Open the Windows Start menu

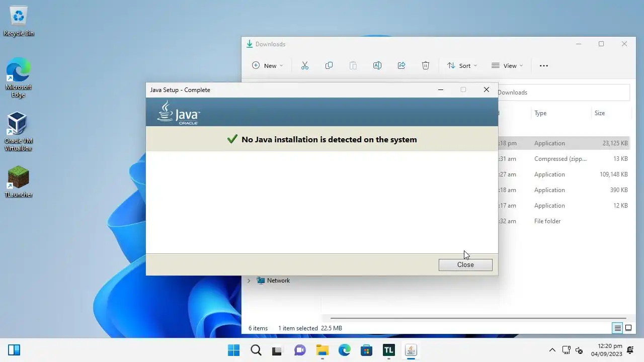point(234,350)
